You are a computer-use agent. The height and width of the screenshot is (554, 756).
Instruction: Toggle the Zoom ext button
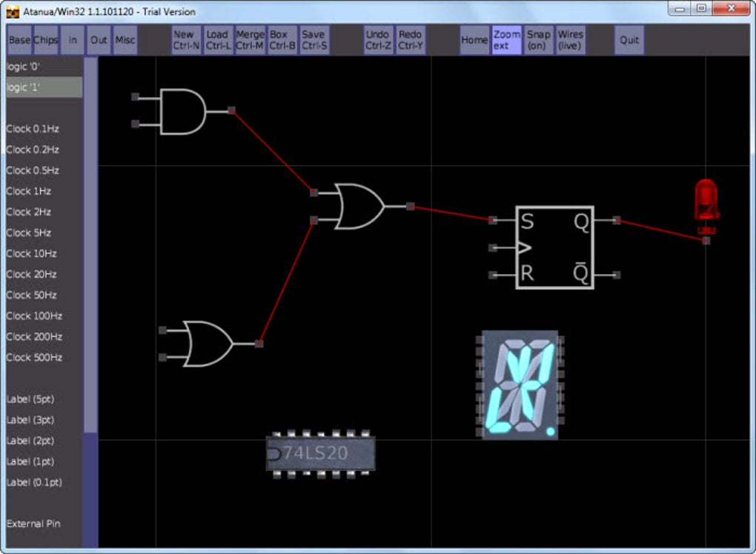point(506,40)
